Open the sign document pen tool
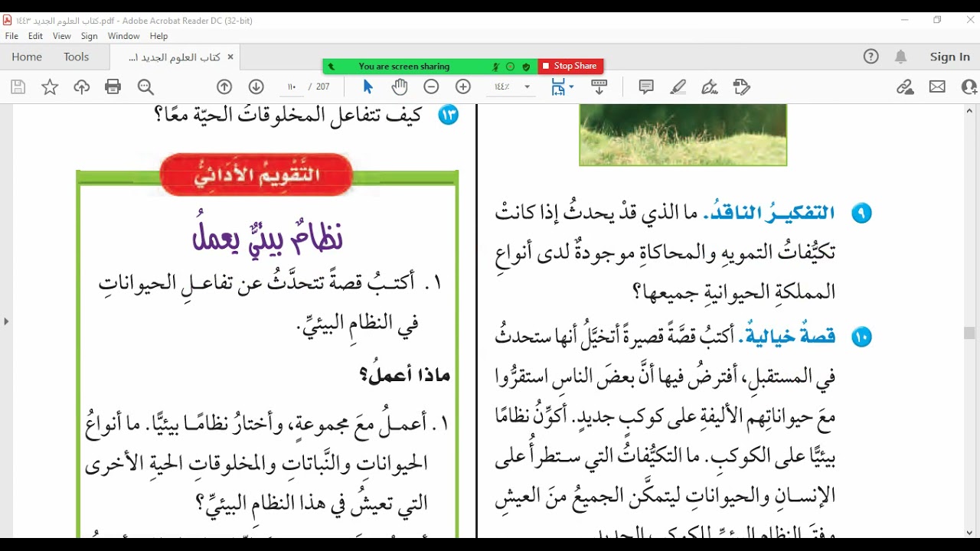 [x=710, y=87]
